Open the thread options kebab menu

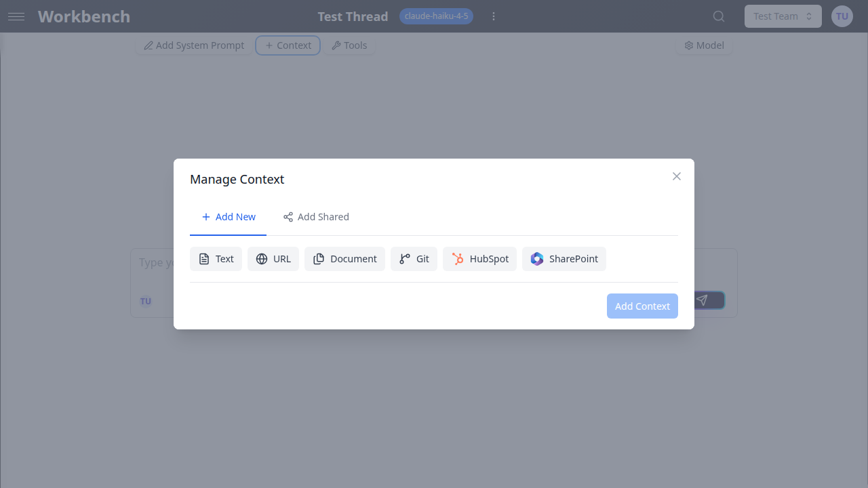tap(493, 16)
